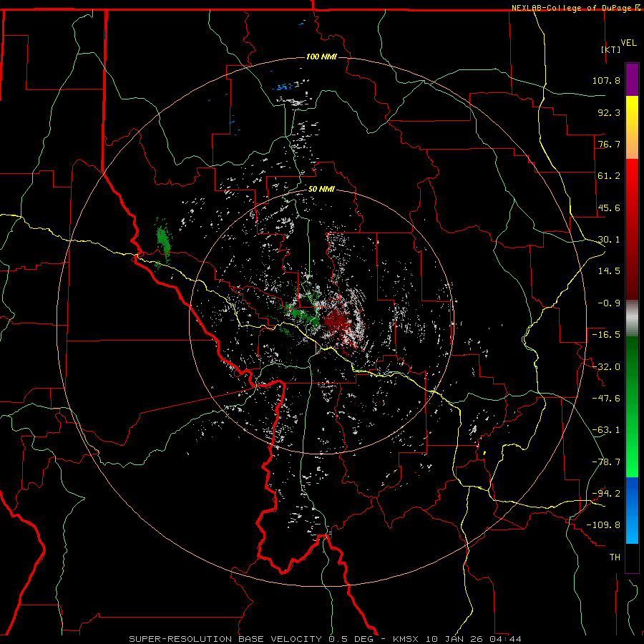Screen dimensions: 644x644
Task: Click the -47.6 velocity scale value
Action: 606,399
